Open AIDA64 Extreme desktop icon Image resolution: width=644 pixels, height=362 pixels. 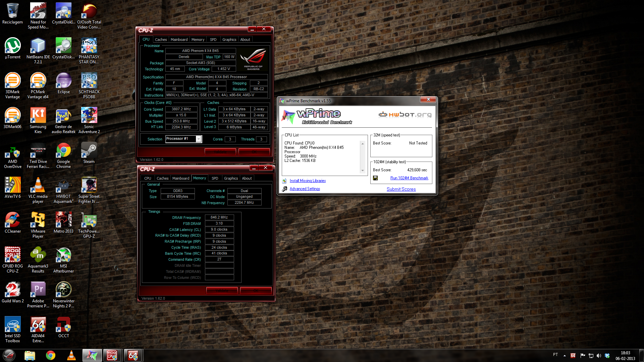click(38, 329)
